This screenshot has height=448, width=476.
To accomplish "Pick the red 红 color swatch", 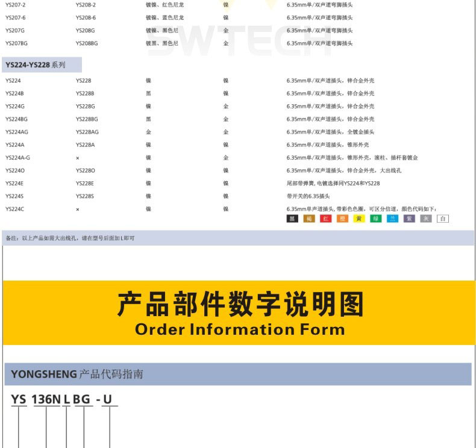I will point(326,219).
